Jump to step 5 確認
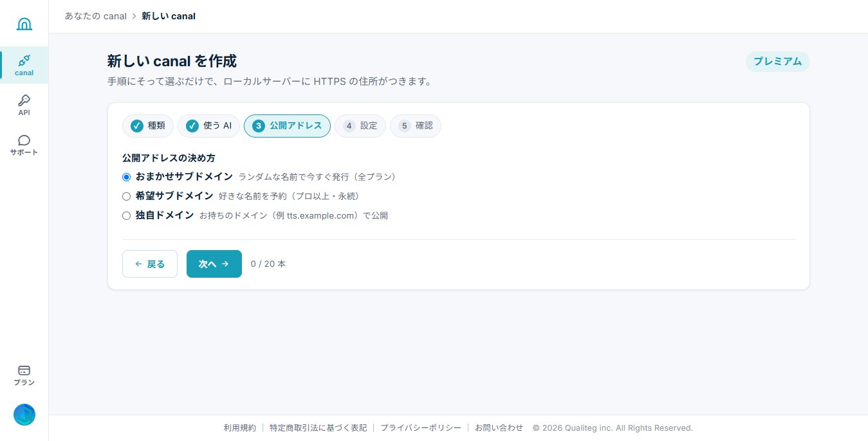 416,126
